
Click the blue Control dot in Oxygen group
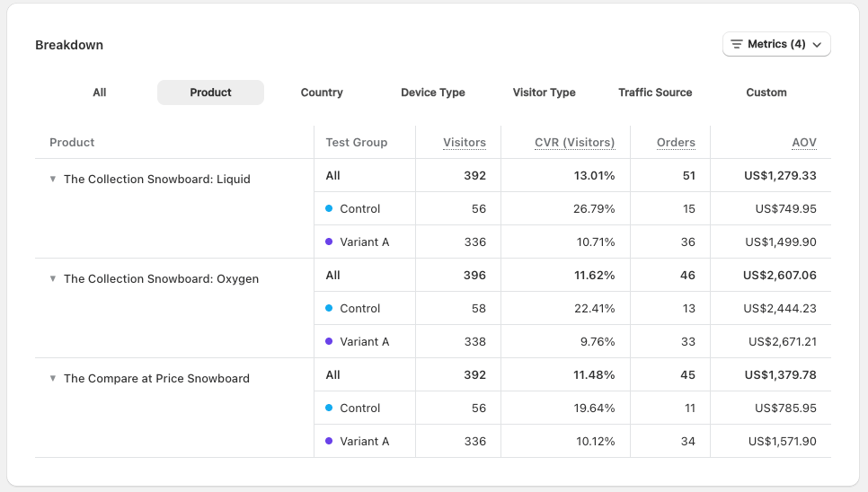coord(329,308)
